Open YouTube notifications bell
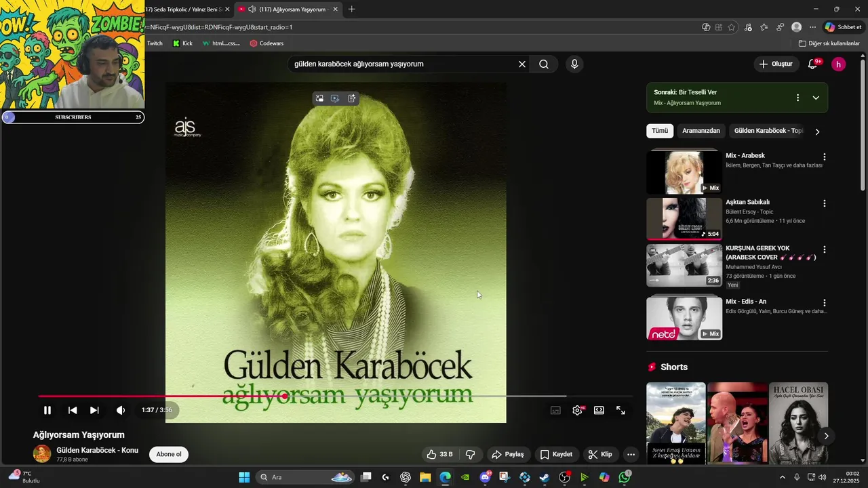868x488 pixels. pos(813,64)
